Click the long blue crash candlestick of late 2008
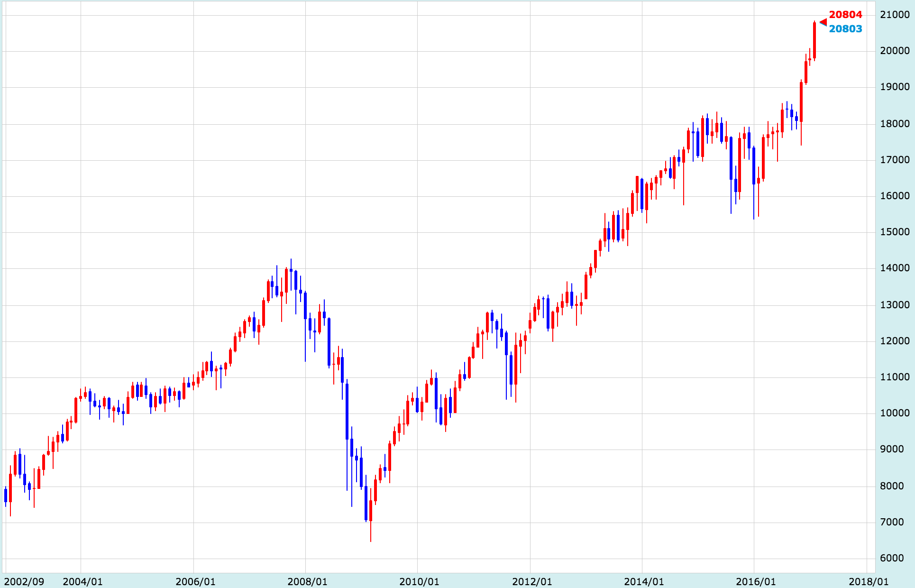The height and width of the screenshot is (588, 915). 347,411
